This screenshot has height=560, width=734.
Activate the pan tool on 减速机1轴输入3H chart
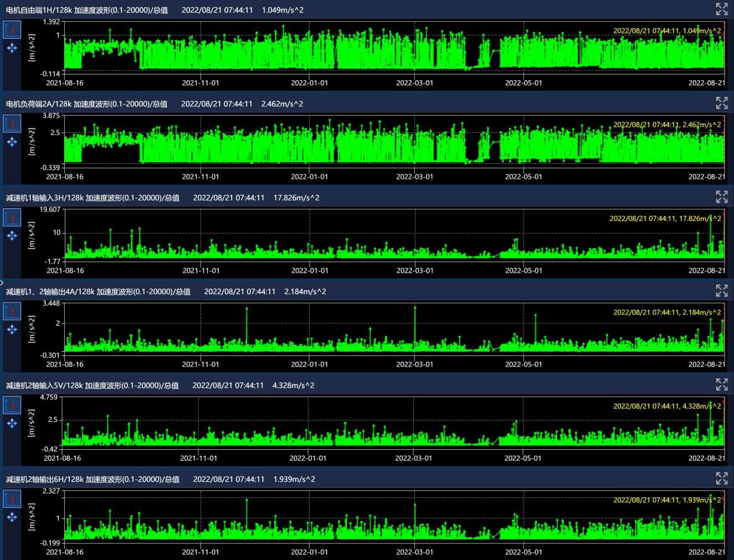click(12, 236)
